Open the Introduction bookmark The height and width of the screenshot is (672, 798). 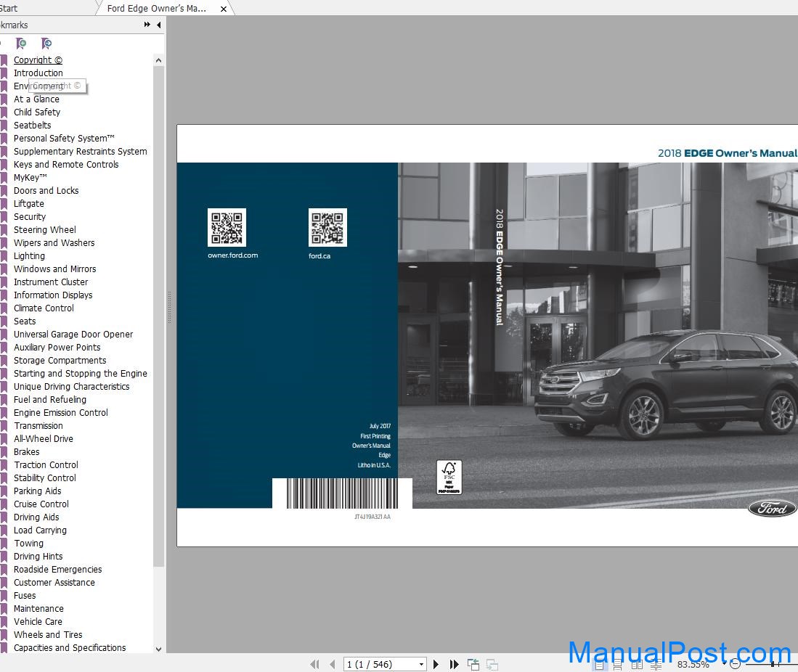pos(38,73)
